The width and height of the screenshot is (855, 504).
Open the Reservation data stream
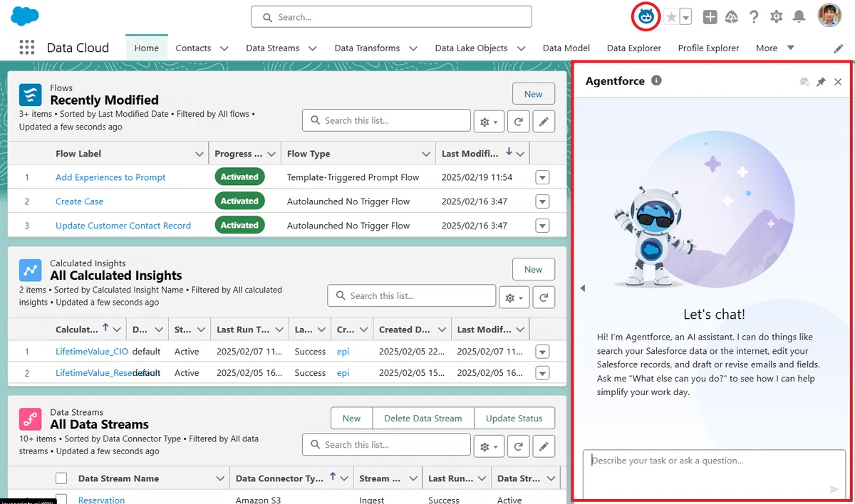point(101,500)
